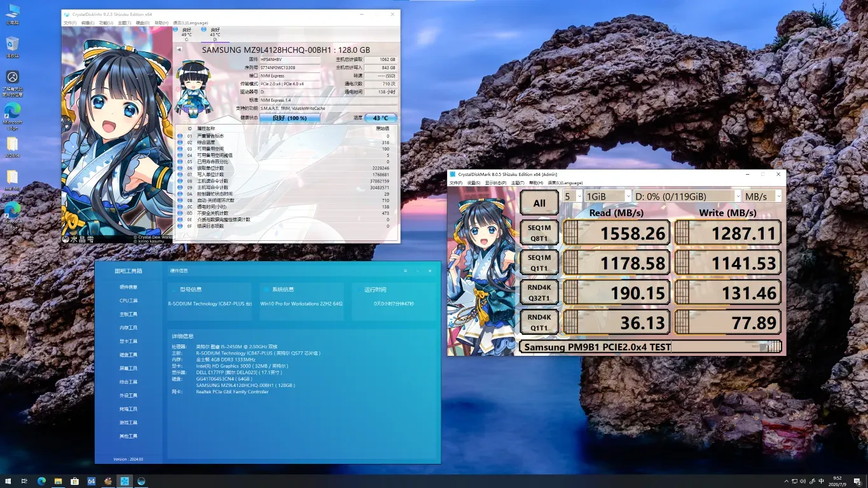Switch to AIDA64 taskbar icon
The image size is (868, 488).
[91, 480]
